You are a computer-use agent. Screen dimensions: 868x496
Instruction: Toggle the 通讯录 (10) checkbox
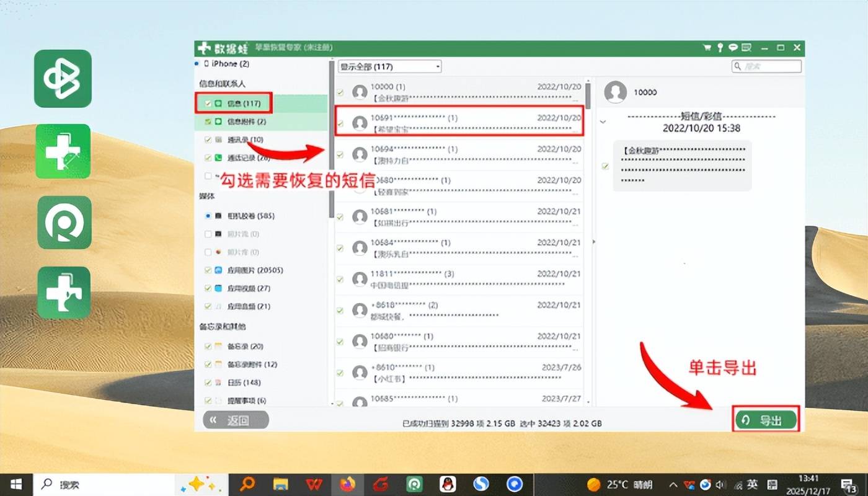[x=208, y=139]
